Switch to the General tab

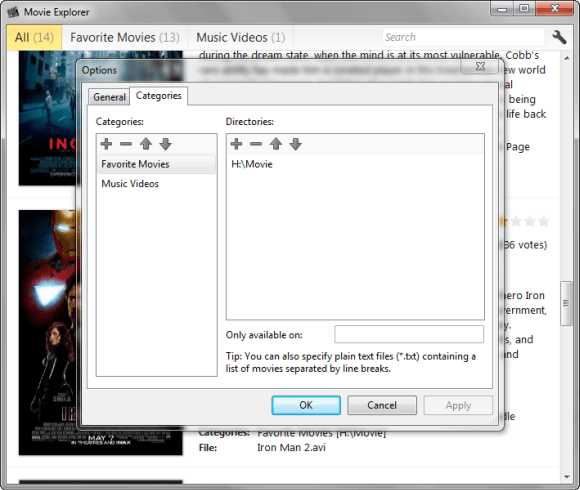[109, 97]
